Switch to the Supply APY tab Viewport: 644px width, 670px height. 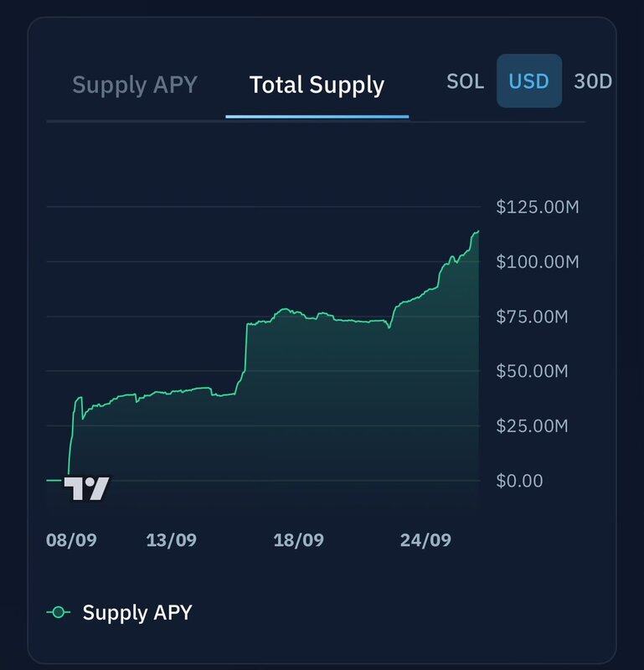[x=135, y=85]
